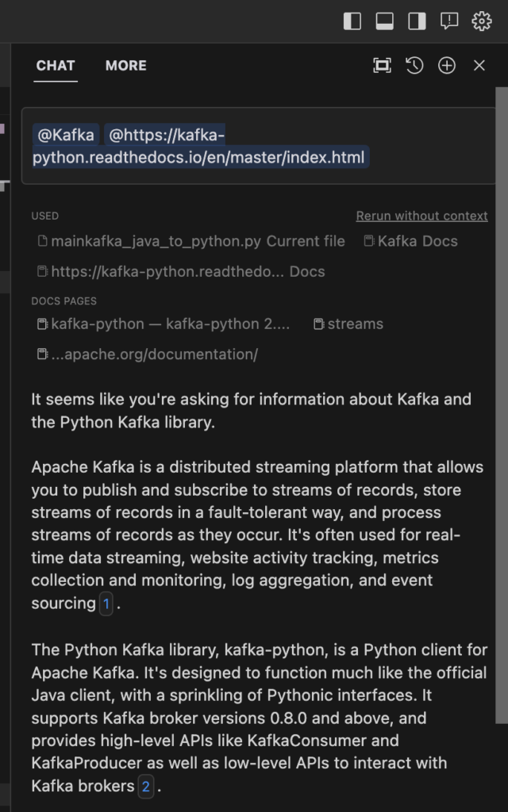Open the streams docs page chip
508x812 pixels.
click(x=348, y=324)
